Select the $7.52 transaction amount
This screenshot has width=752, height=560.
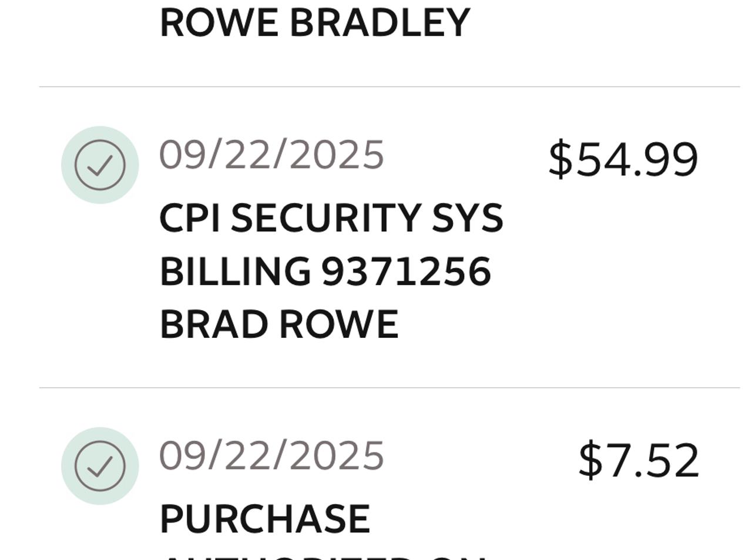[639, 461]
